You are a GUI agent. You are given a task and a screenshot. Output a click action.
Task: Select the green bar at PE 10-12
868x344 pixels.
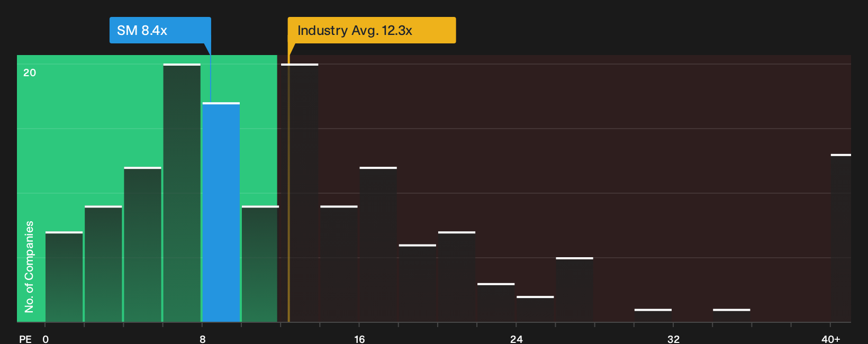259,264
